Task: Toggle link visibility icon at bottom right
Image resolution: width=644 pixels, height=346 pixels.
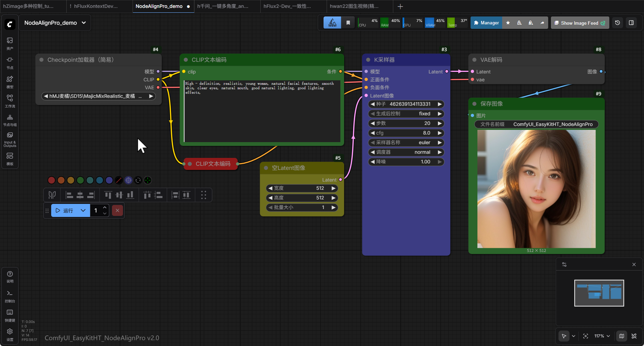Action: (x=634, y=336)
